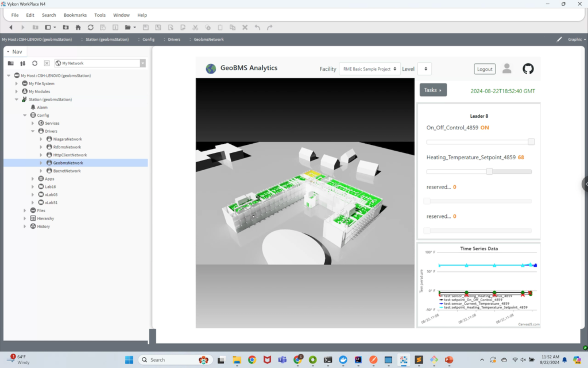Click the GeobmsNetwork breadcrumb
This screenshot has width=588, height=368.
(209, 39)
